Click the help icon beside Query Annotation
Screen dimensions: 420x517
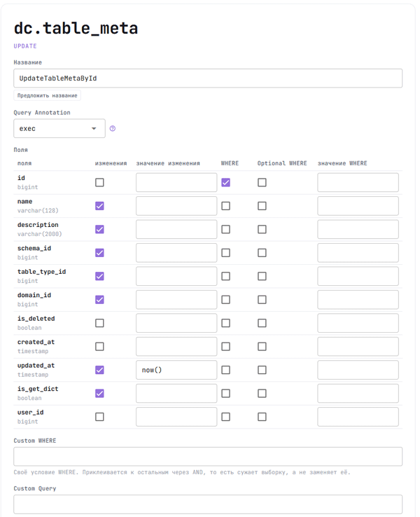click(112, 129)
